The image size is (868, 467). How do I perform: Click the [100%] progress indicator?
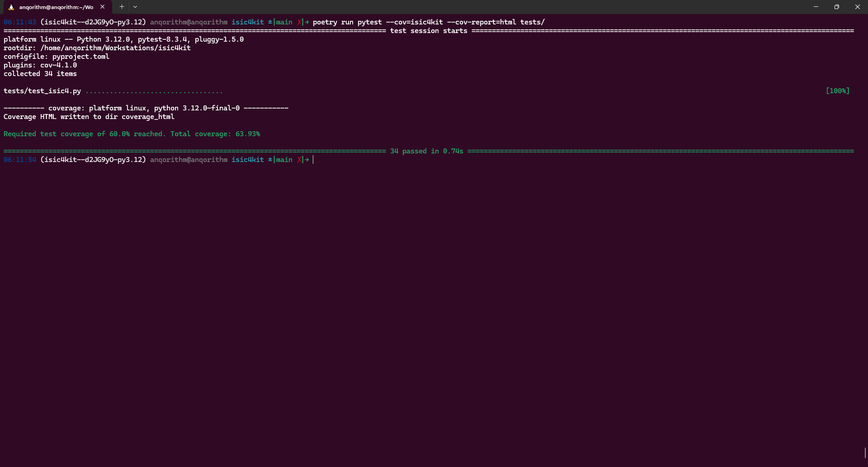click(837, 91)
